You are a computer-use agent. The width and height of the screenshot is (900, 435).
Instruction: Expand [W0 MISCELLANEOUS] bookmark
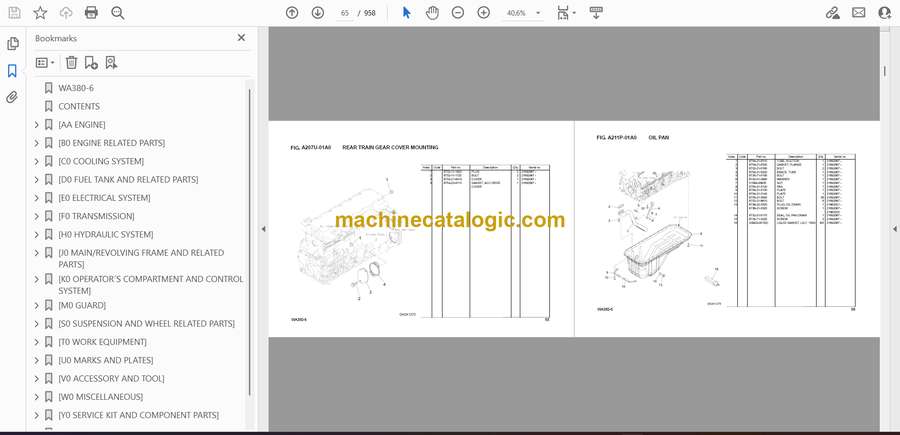[x=37, y=397]
